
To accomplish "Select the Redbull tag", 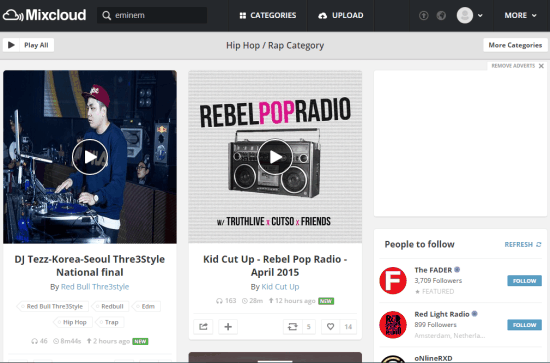I will point(110,306).
